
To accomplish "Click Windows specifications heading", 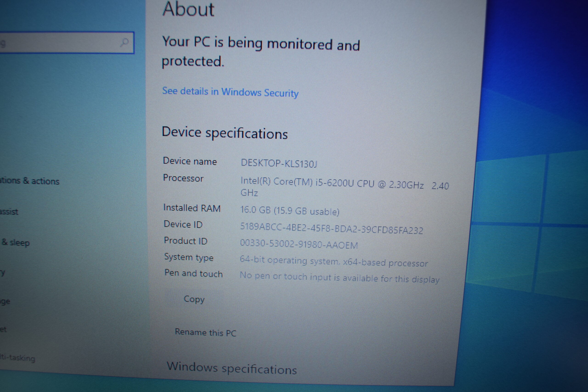I will (x=232, y=368).
